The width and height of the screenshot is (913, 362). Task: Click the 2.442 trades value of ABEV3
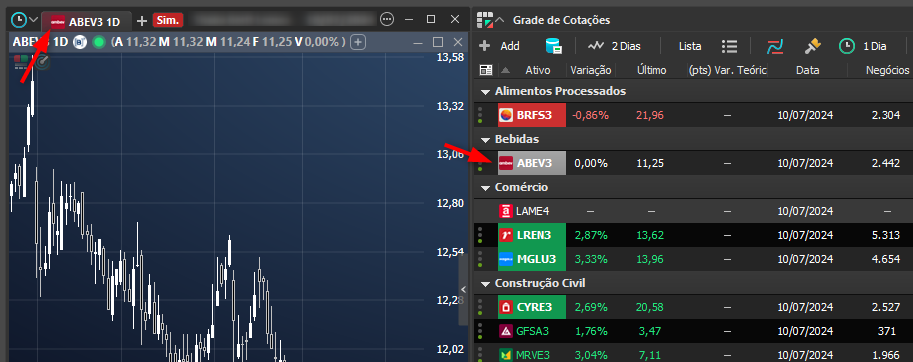point(886,164)
